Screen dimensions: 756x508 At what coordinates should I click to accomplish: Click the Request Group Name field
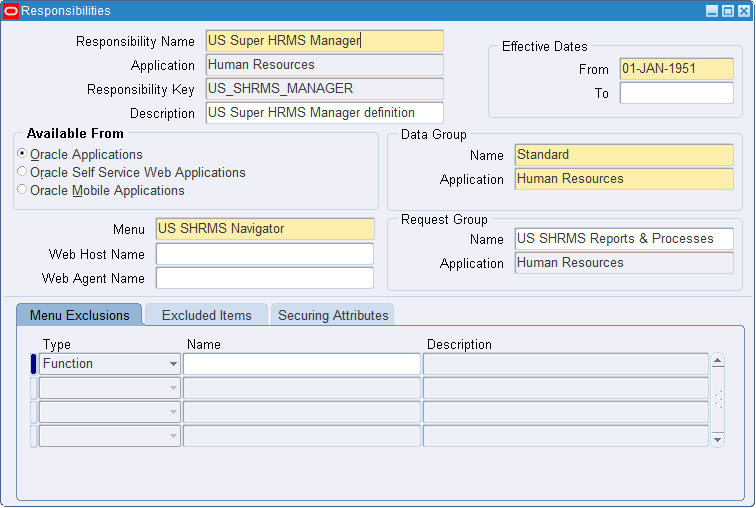tap(624, 239)
